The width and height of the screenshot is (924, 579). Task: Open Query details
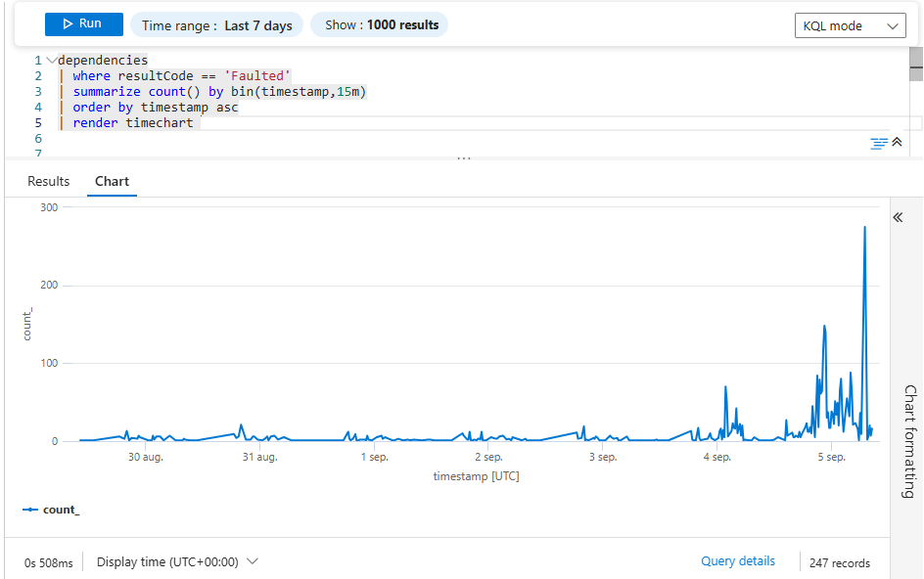tap(737, 560)
